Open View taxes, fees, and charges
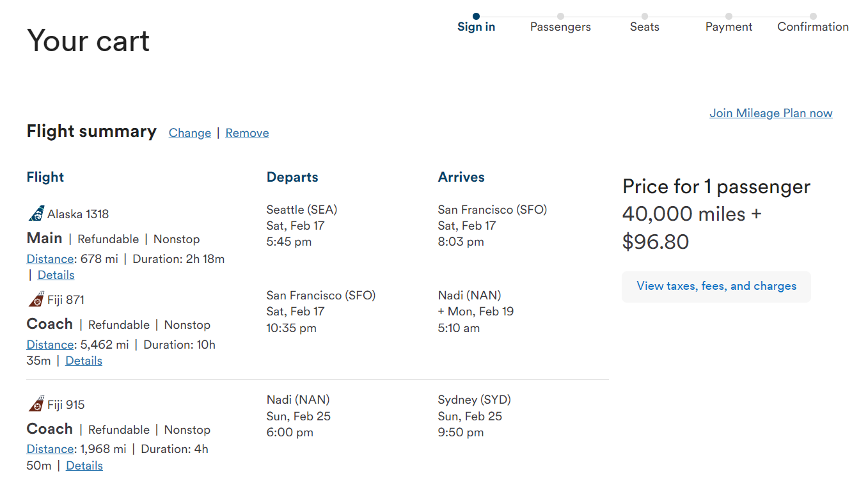This screenshot has height=492, width=868. click(716, 287)
